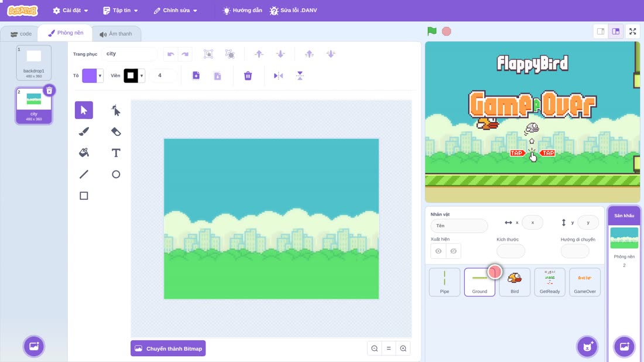This screenshot has height=362, width=644.
Task: Choose the Brush tool
Action: 84,131
